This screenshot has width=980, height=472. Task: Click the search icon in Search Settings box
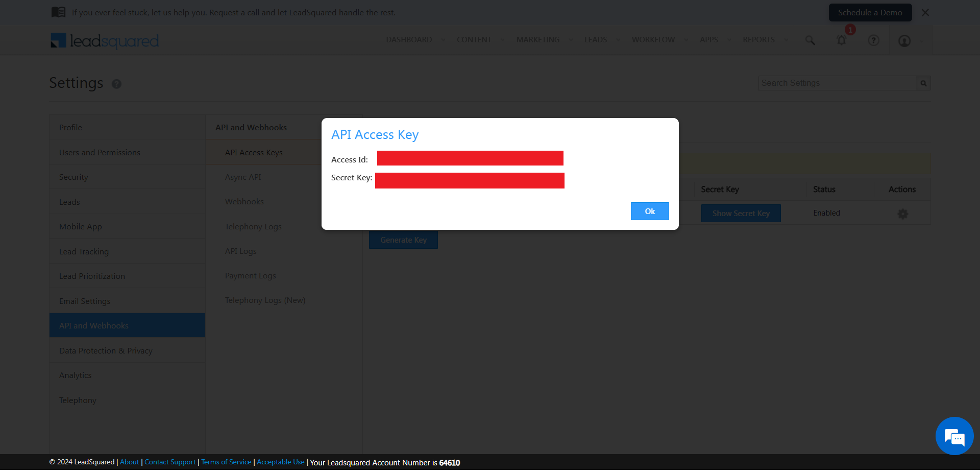pos(923,83)
